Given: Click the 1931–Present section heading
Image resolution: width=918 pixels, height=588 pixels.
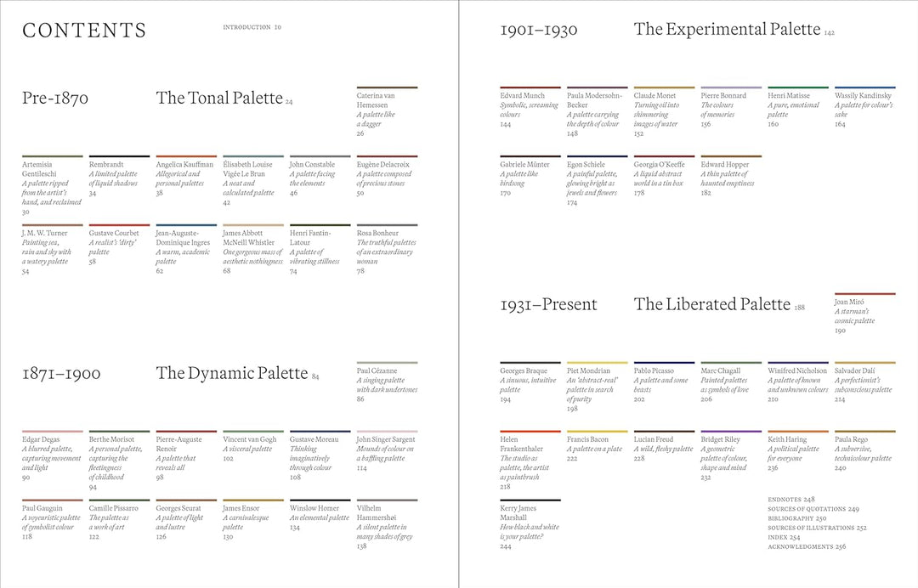Looking at the screenshot, I should coord(549,304).
